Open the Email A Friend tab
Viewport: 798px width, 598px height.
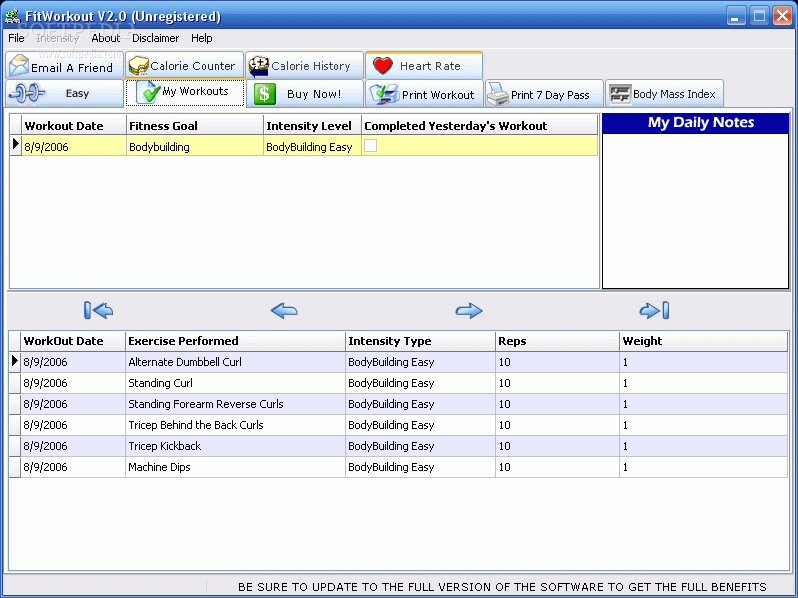65,65
